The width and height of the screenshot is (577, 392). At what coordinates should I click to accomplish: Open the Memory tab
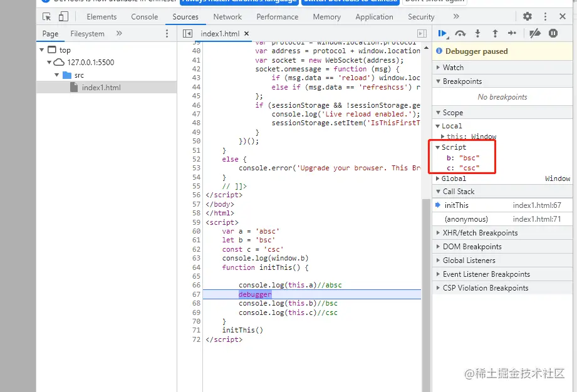click(327, 16)
